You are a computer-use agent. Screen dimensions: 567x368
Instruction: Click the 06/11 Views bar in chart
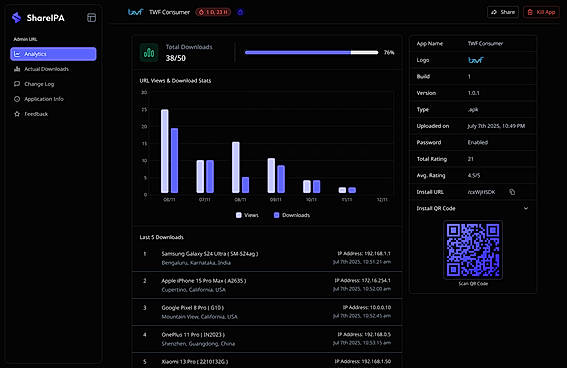coord(165,151)
